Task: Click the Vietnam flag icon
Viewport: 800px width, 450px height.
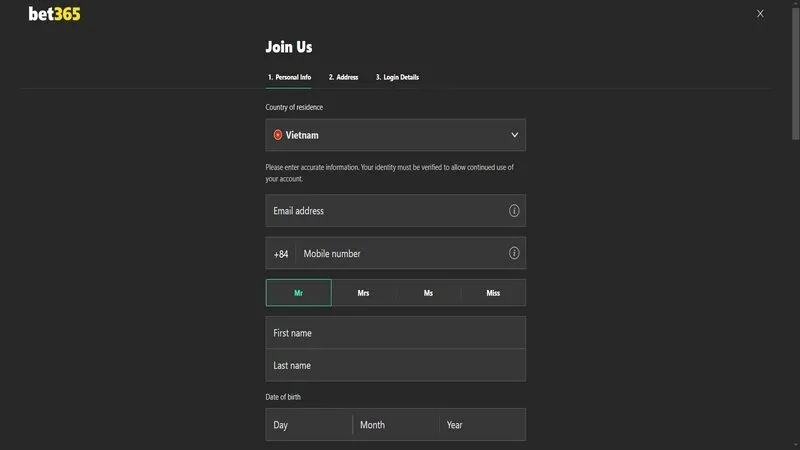Action: point(278,135)
